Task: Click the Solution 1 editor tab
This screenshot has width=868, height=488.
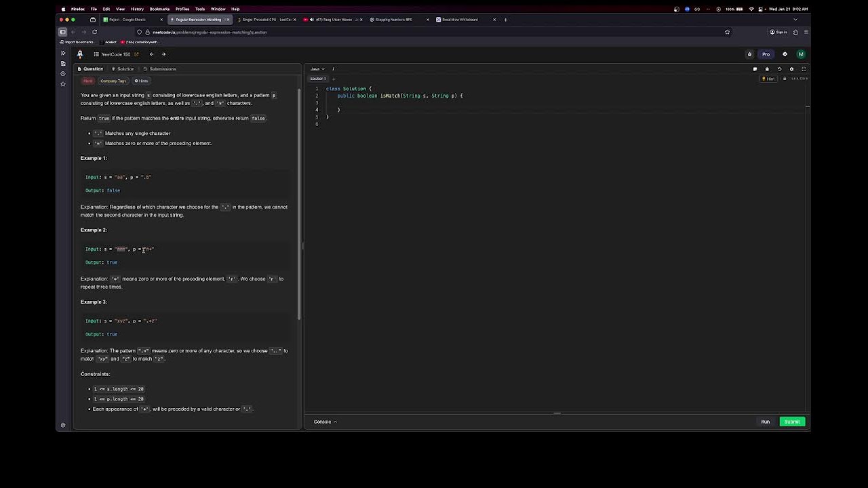Action: tap(318, 79)
